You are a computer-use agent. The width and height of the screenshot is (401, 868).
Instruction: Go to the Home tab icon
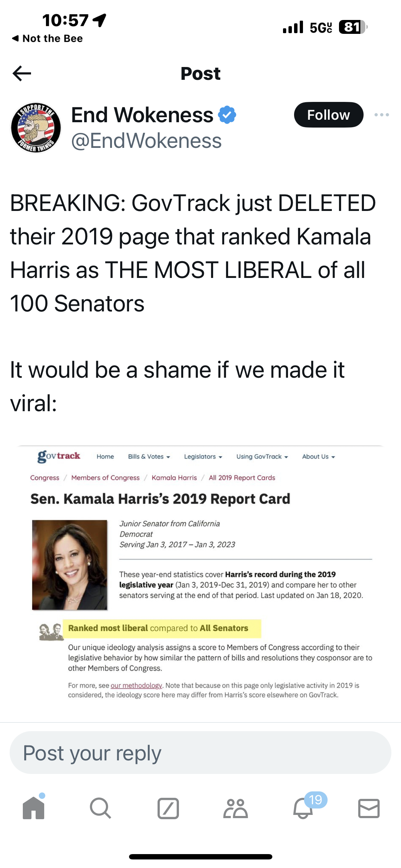pyautogui.click(x=34, y=807)
